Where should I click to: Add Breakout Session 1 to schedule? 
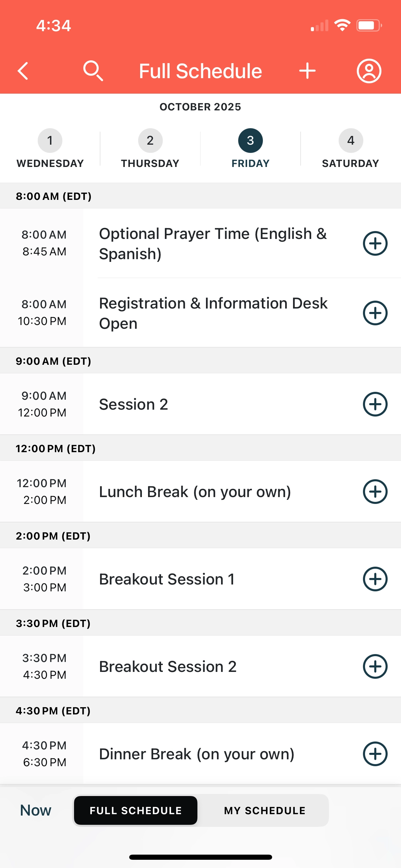point(375,579)
